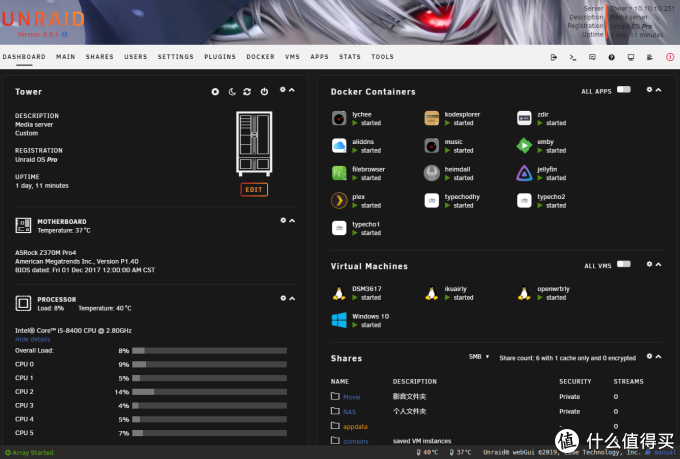680x459 pixels.
Task: Click the Windows 10 VM icon
Action: 339,320
